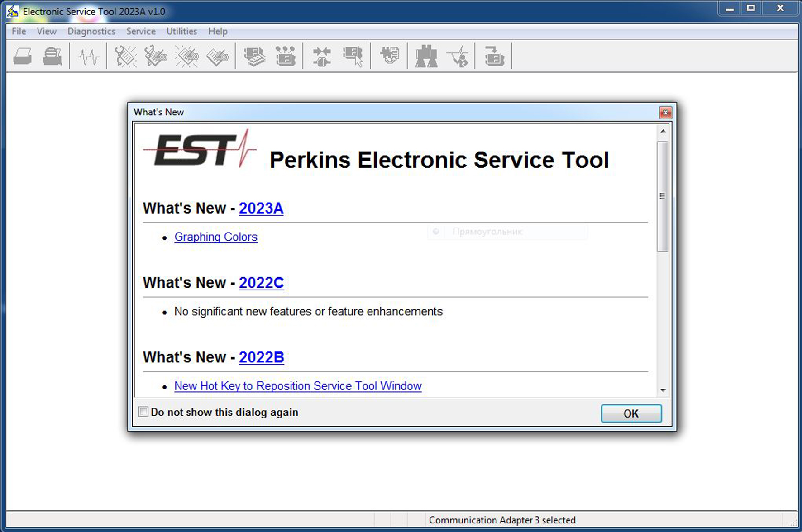Click the ECM Summary stacked pages icon
Viewport: 802px width, 532px height.
tap(254, 57)
